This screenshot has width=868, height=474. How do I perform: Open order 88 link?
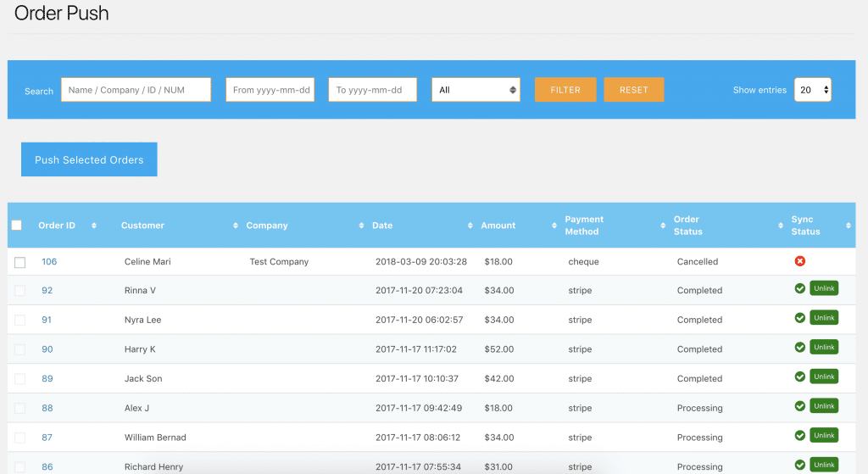click(47, 408)
